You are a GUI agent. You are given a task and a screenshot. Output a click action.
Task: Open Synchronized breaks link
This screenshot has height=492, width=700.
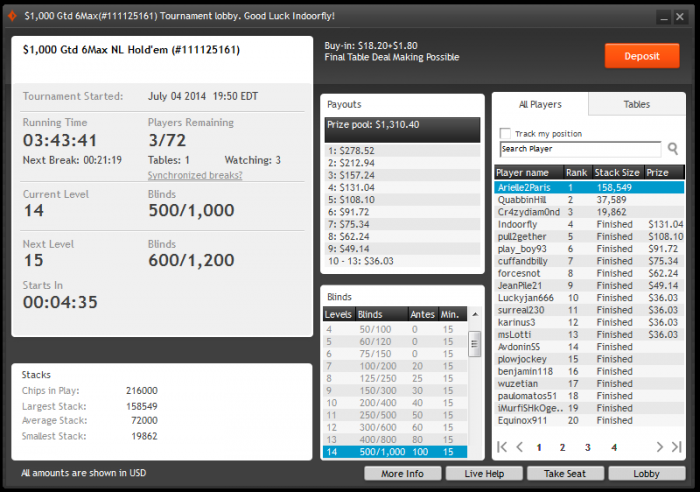pos(195,175)
